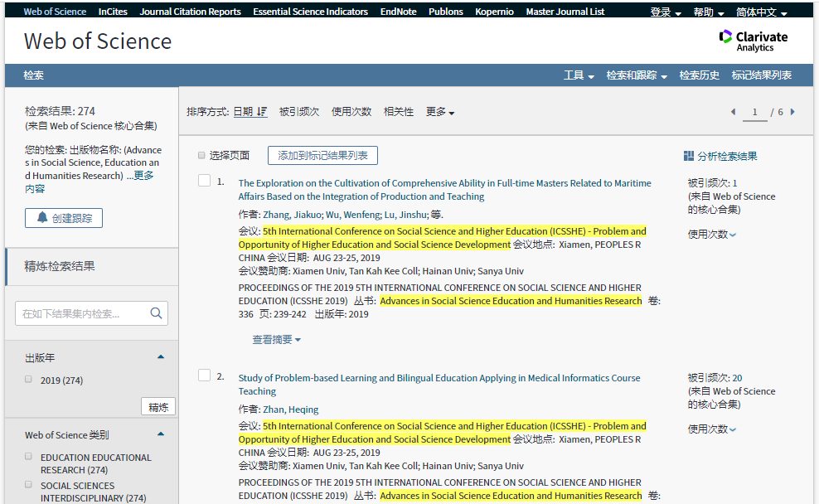Click the 分析检索结果 chart icon
The image size is (819, 504).
(x=688, y=156)
